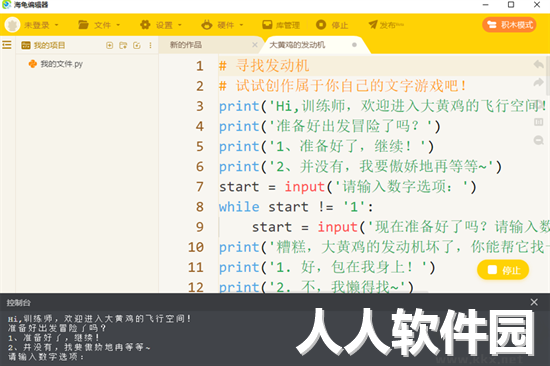The image size is (550, 366).
Task: Click the undo arrow in the editor
Action: click(538, 64)
